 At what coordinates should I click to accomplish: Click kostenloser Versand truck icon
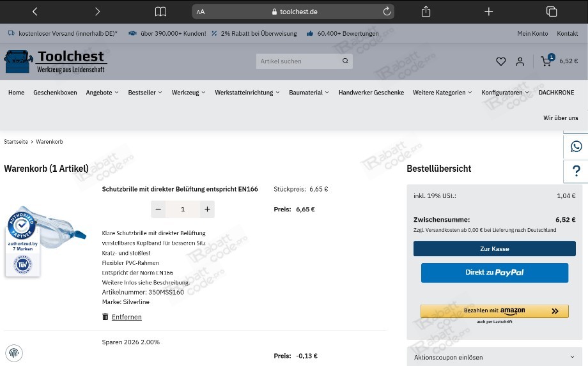(x=12, y=33)
